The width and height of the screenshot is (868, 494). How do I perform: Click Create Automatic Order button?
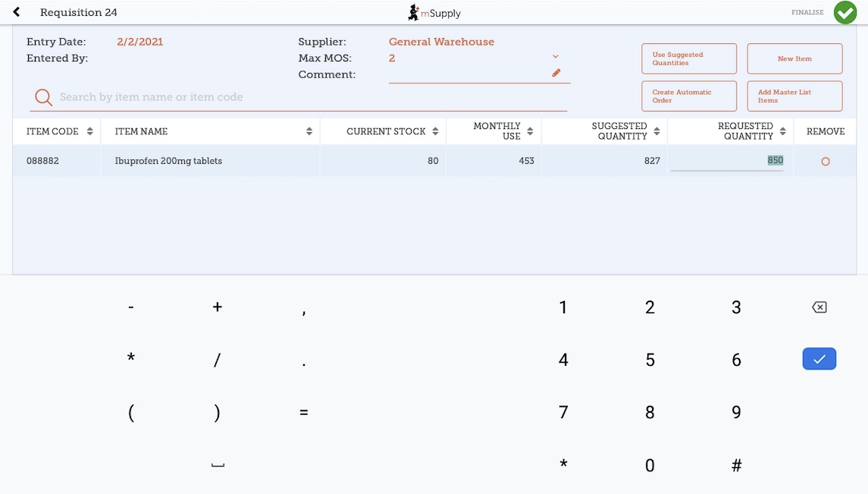[688, 96]
